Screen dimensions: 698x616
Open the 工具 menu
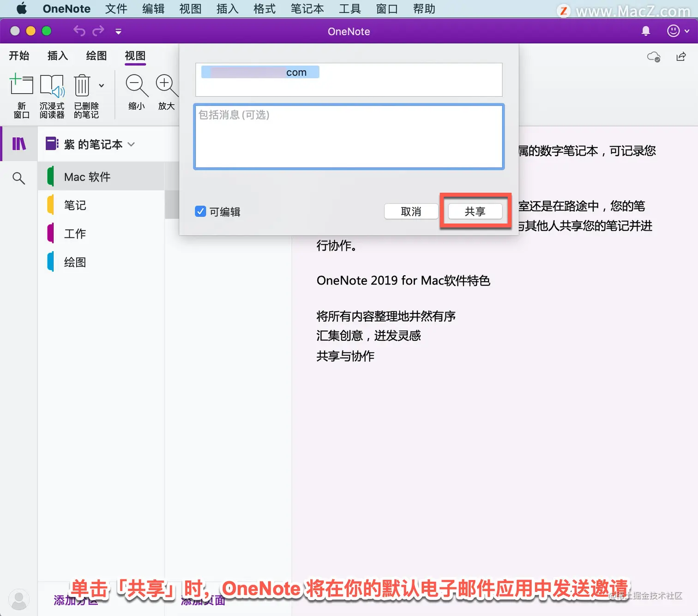click(349, 9)
